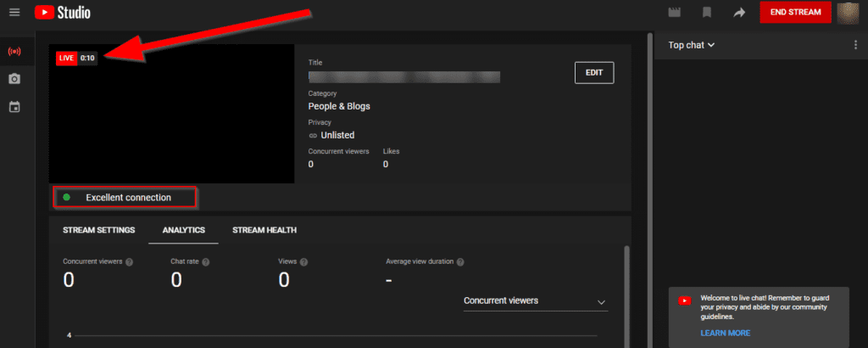
Task: Open the Concurrent viewers chart dropdown
Action: pos(536,301)
